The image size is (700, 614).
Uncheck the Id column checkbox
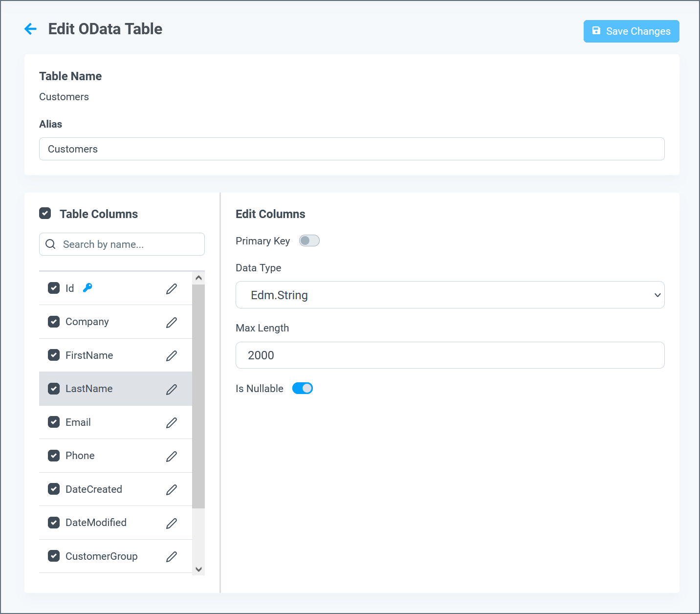(54, 288)
